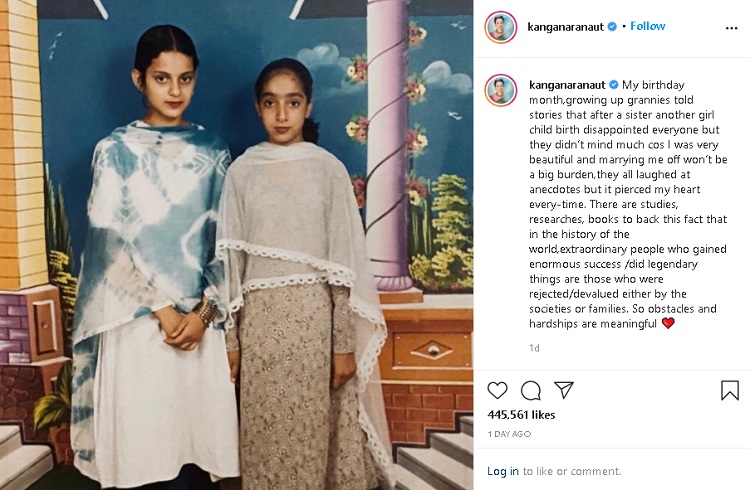Open the comment bubble icon
Viewport: 750px width, 490px height.
point(530,390)
